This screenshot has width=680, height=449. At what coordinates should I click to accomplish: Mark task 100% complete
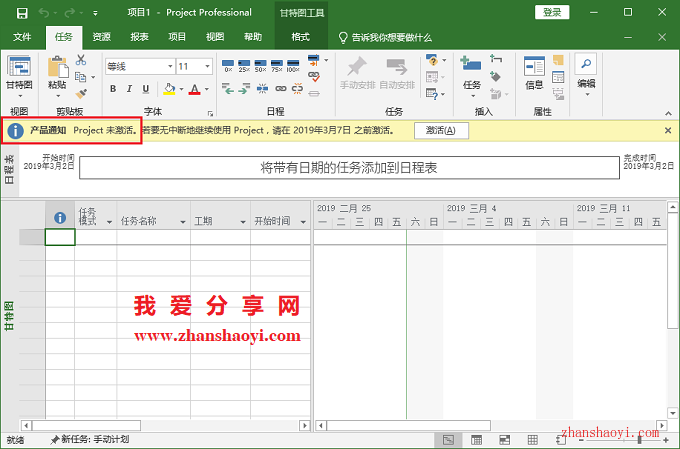(x=293, y=66)
